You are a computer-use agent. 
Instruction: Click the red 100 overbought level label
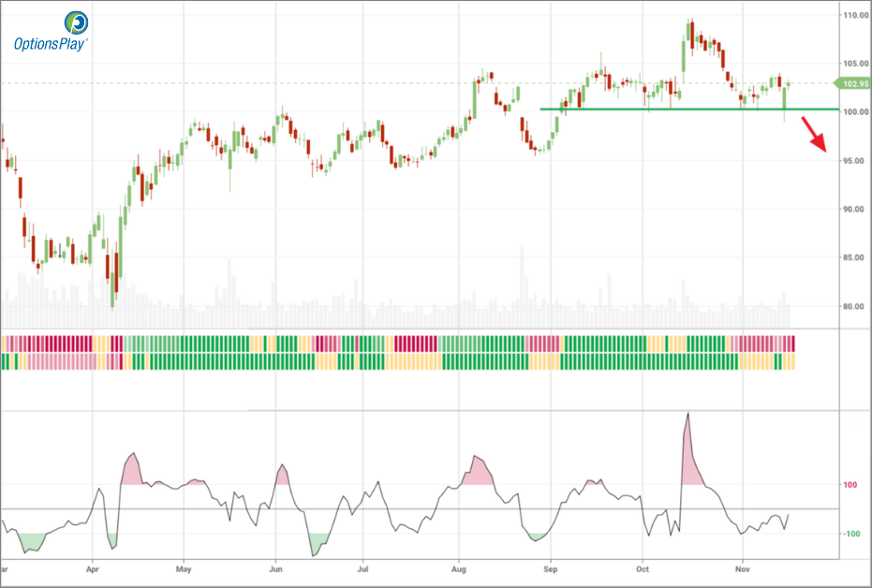pyautogui.click(x=851, y=485)
